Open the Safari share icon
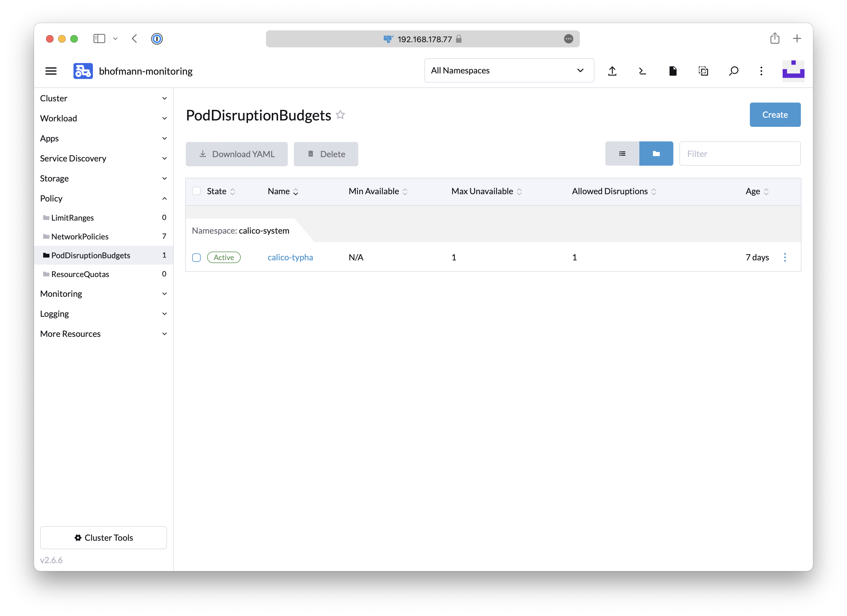 (x=774, y=39)
